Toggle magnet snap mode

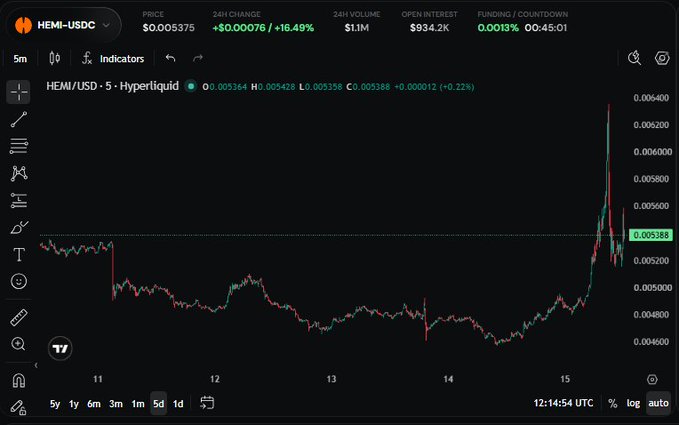coord(19,380)
